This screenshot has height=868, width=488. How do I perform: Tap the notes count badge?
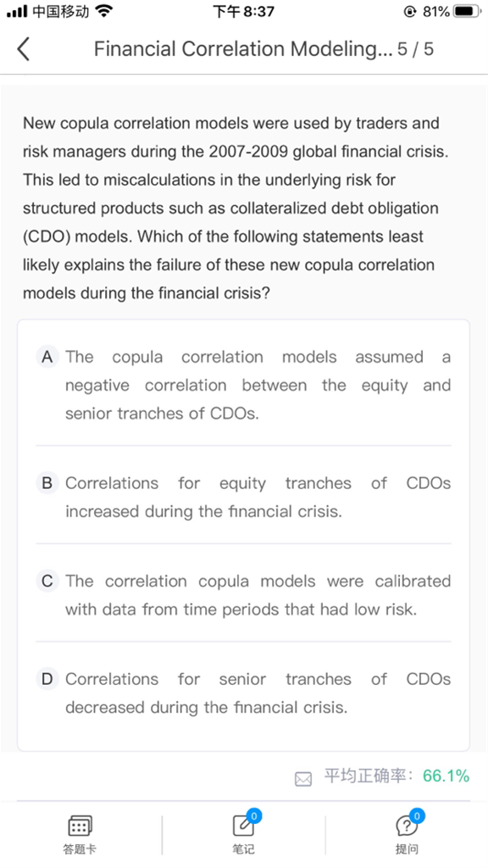click(254, 815)
